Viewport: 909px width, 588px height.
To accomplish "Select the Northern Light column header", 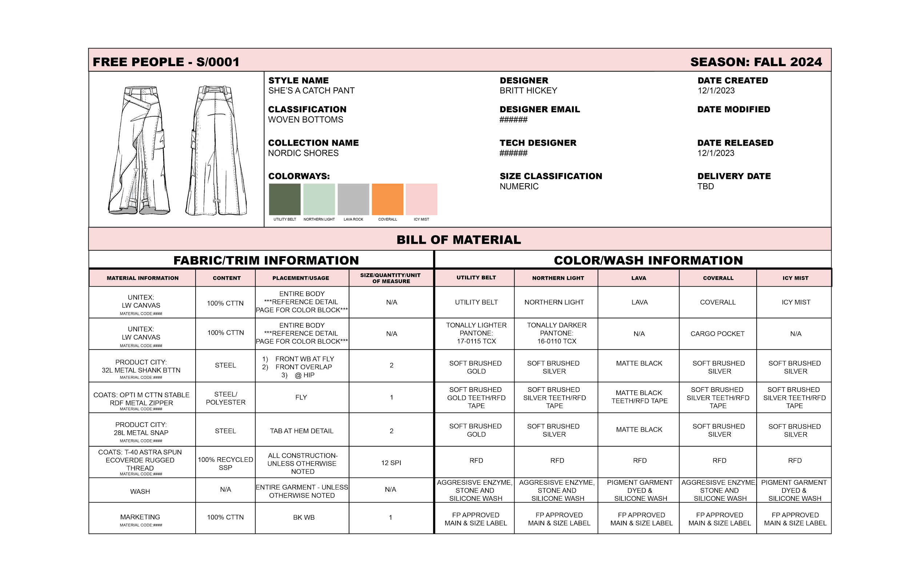I will 558,278.
